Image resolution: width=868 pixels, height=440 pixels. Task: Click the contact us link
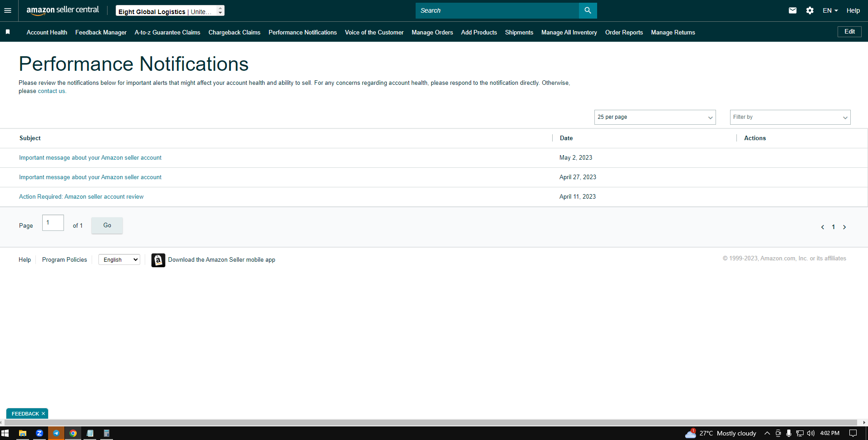pyautogui.click(x=51, y=91)
